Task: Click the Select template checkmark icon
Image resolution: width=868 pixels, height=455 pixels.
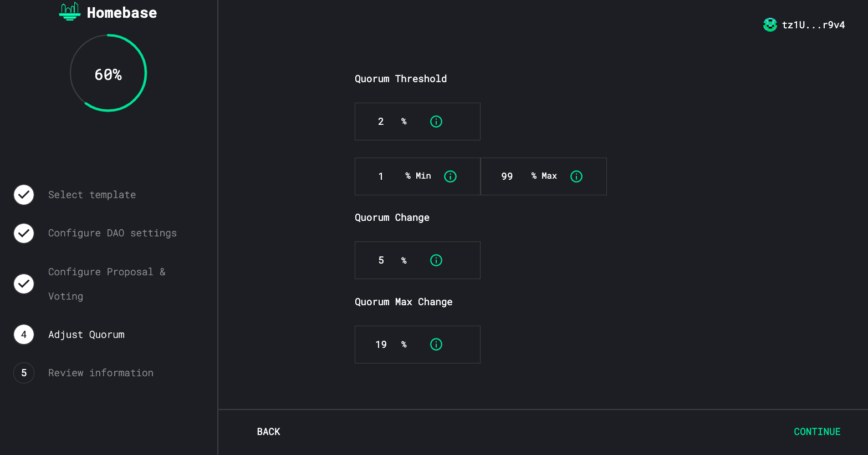Action: pyautogui.click(x=24, y=195)
